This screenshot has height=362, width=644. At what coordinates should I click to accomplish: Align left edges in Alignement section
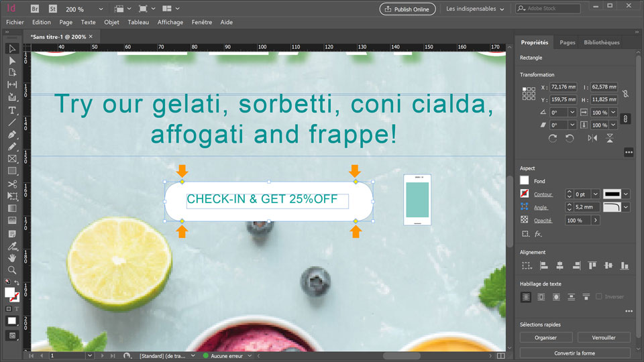point(544,265)
